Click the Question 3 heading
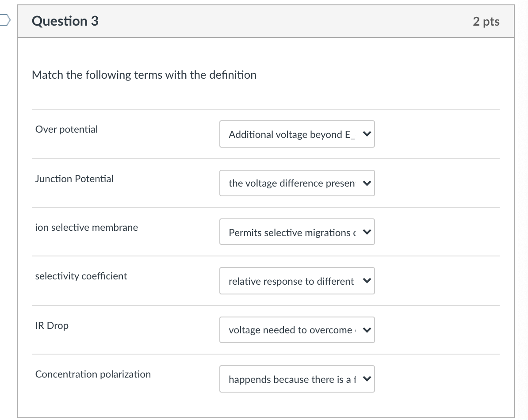The height and width of the screenshot is (420, 528). click(x=65, y=21)
